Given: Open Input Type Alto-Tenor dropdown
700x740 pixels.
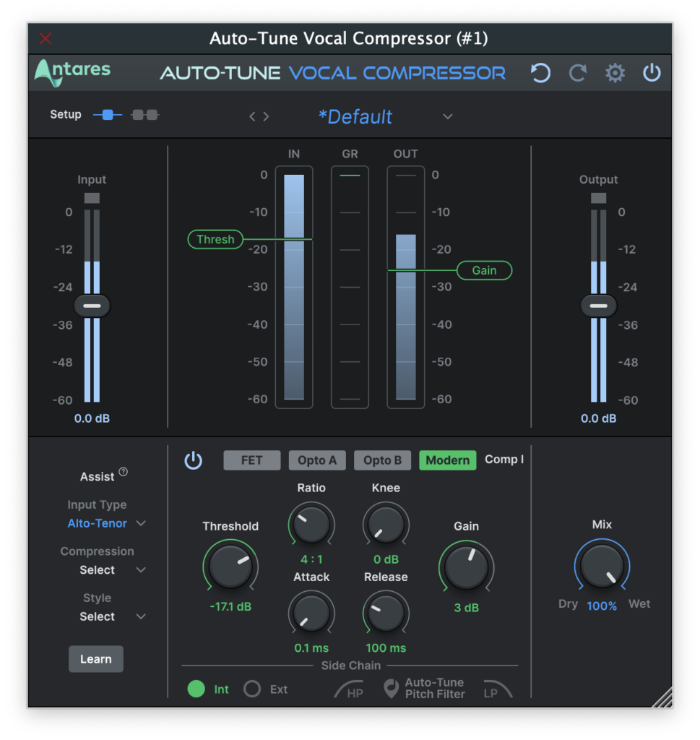Looking at the screenshot, I should [x=107, y=523].
